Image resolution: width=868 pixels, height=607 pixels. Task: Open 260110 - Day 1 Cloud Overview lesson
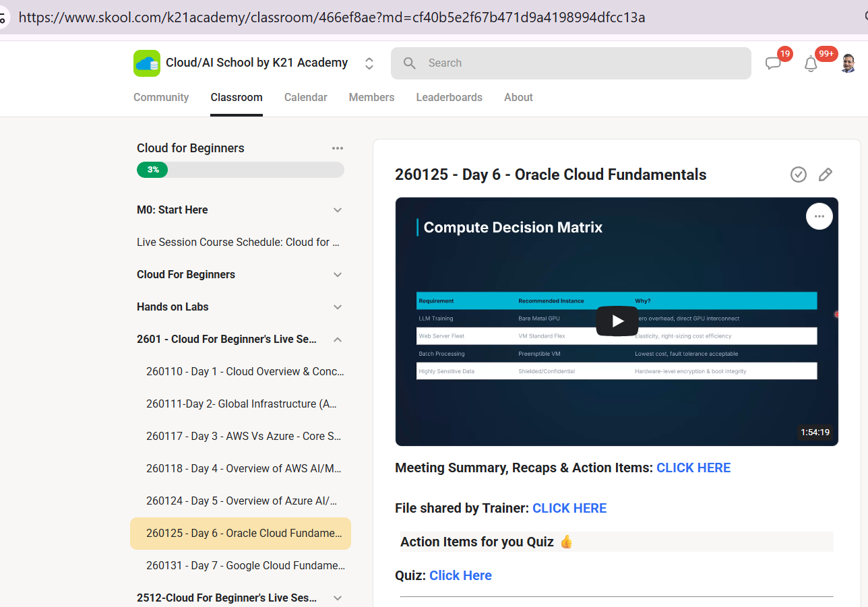click(x=241, y=372)
